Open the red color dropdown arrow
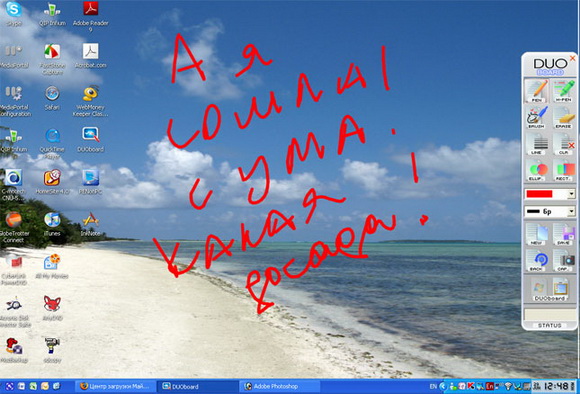 pyautogui.click(x=571, y=194)
